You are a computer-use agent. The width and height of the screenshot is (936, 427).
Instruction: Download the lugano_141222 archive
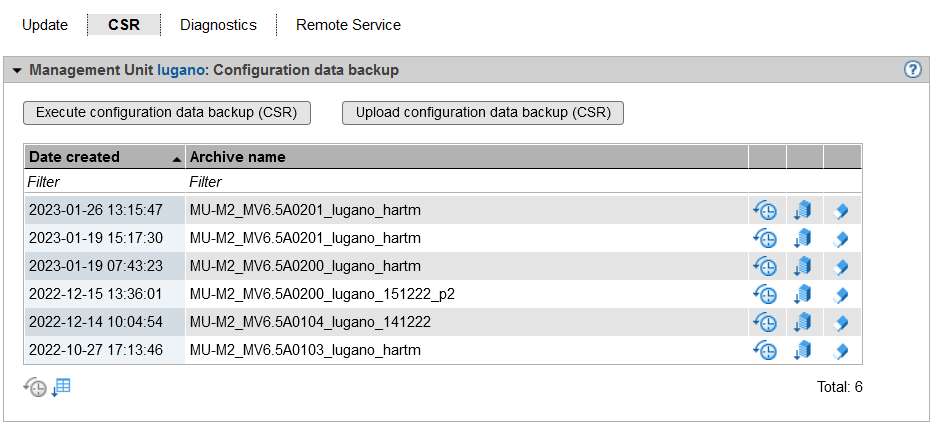[x=803, y=322]
